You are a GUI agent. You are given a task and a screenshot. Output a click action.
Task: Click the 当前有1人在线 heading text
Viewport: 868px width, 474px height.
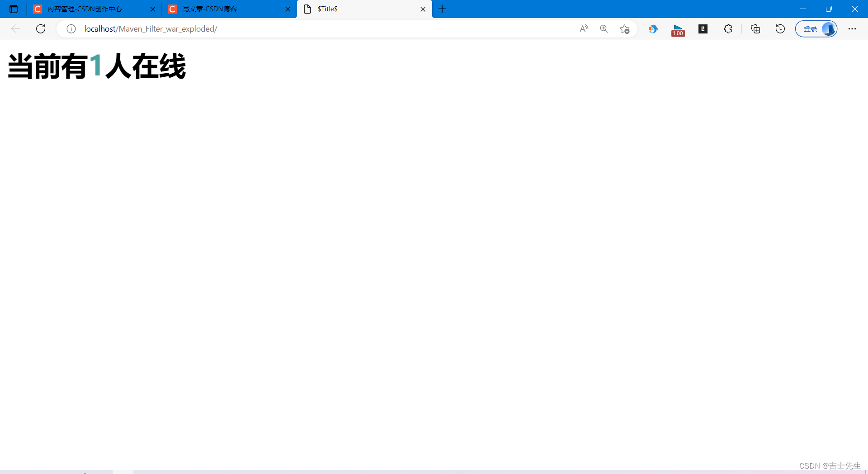point(97,66)
